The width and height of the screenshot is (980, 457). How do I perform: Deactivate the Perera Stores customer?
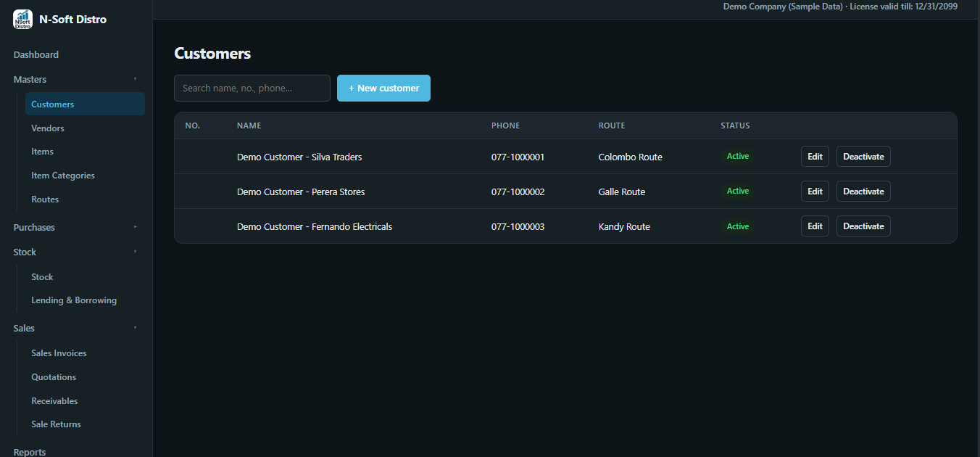click(x=863, y=192)
